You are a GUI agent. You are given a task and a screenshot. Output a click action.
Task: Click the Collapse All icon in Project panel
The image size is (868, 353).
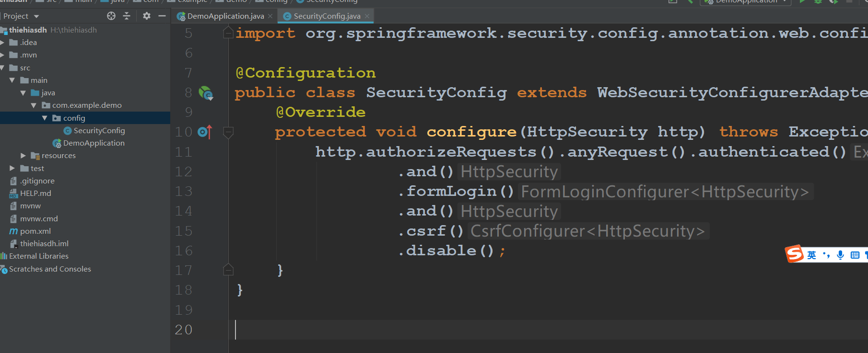pos(127,16)
